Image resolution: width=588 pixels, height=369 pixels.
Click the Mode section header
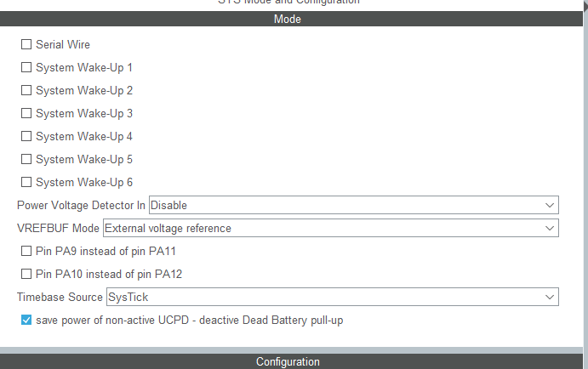pyautogui.click(x=288, y=20)
